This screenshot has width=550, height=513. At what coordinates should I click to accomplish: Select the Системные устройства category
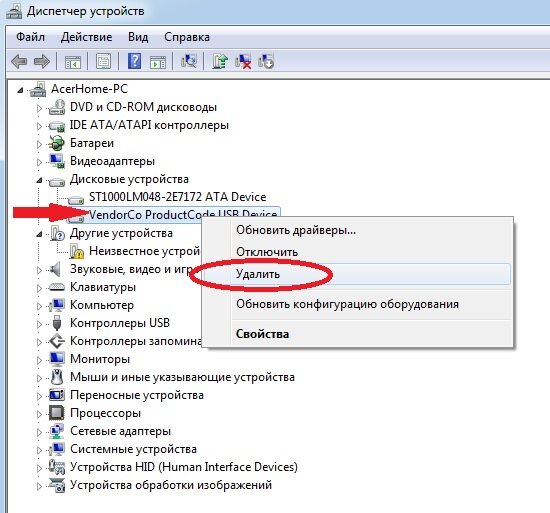pos(133,449)
